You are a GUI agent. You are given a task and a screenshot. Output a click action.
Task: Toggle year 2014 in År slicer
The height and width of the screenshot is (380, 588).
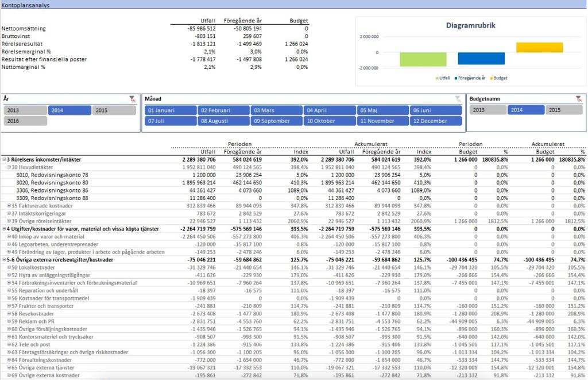[x=69, y=110]
